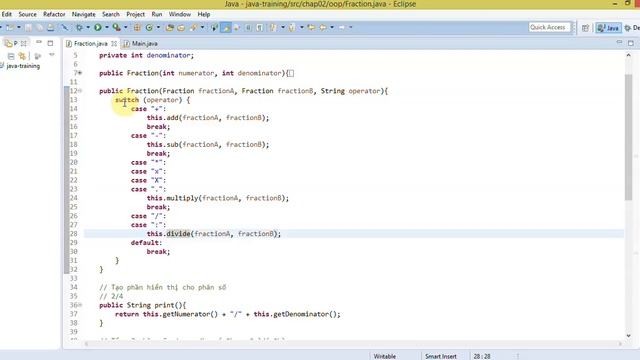Run the program with green Run icon

click(98, 27)
